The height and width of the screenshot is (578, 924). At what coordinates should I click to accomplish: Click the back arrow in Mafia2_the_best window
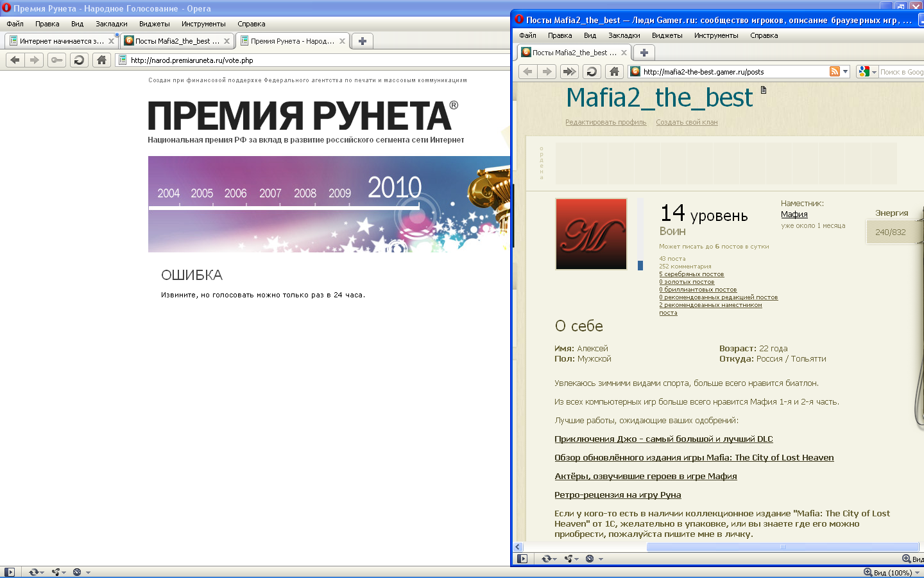(528, 71)
